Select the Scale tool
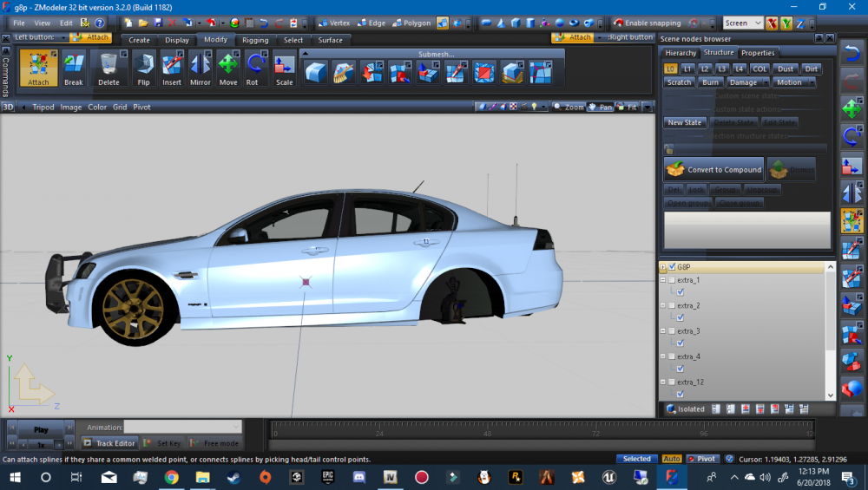Image resolution: width=868 pixels, height=490 pixels. tap(284, 69)
